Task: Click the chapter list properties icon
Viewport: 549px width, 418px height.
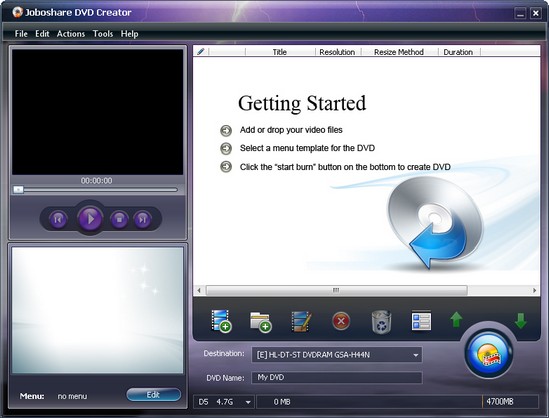Action: coord(421,320)
